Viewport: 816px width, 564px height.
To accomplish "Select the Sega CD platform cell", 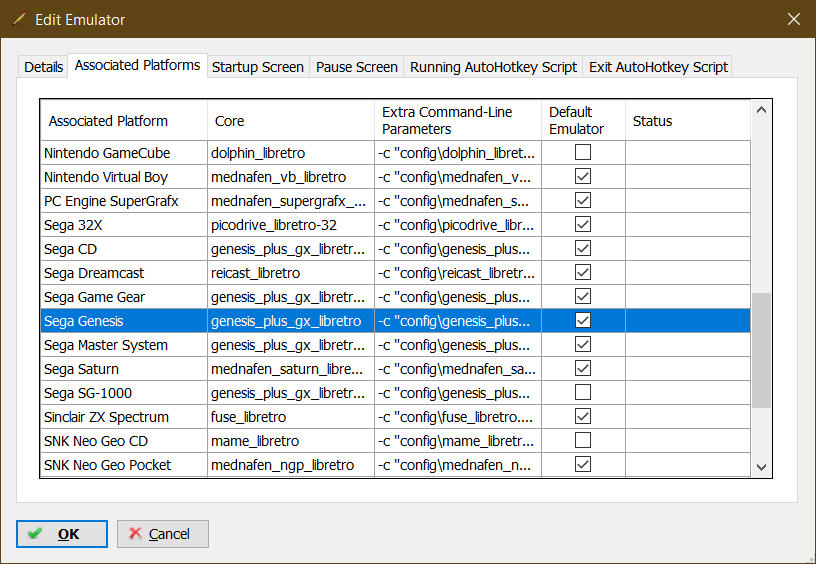I will point(124,249).
